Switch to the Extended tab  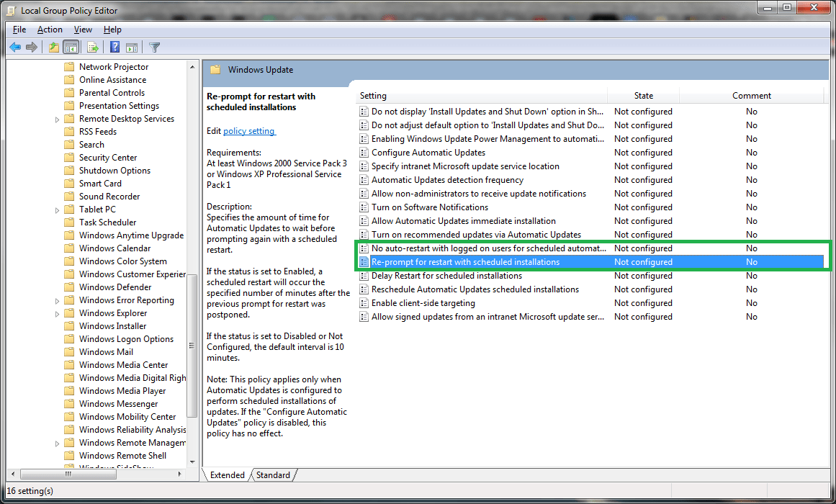(x=228, y=475)
